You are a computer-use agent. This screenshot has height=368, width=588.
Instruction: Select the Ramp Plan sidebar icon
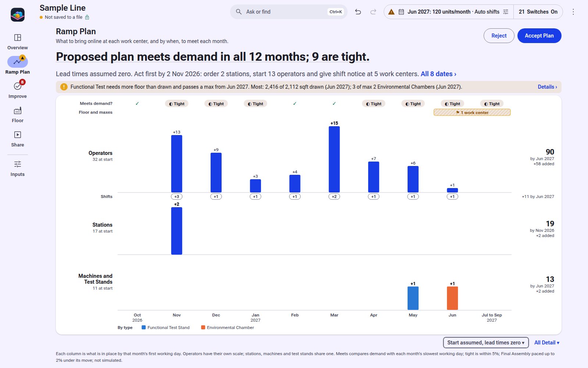point(18,62)
